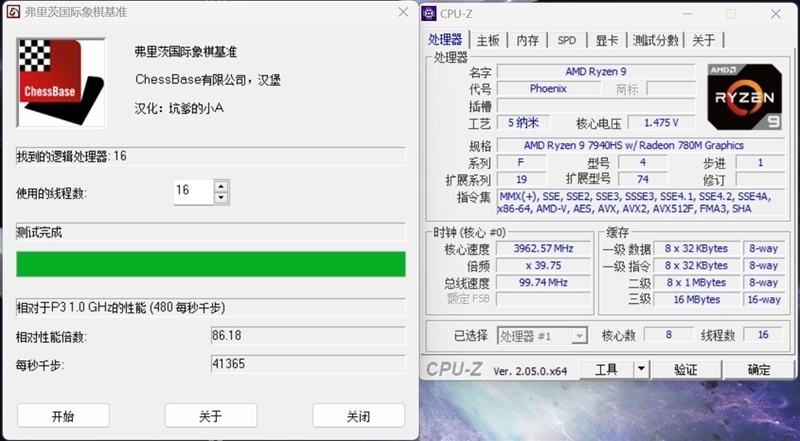Click the green benchmark progress bar
Image resolution: width=800 pixels, height=441 pixels.
tap(211, 264)
